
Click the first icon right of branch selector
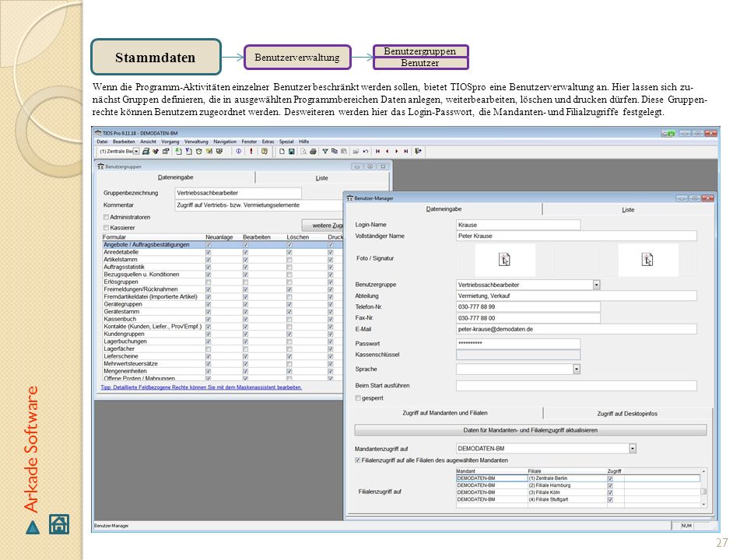click(x=146, y=152)
